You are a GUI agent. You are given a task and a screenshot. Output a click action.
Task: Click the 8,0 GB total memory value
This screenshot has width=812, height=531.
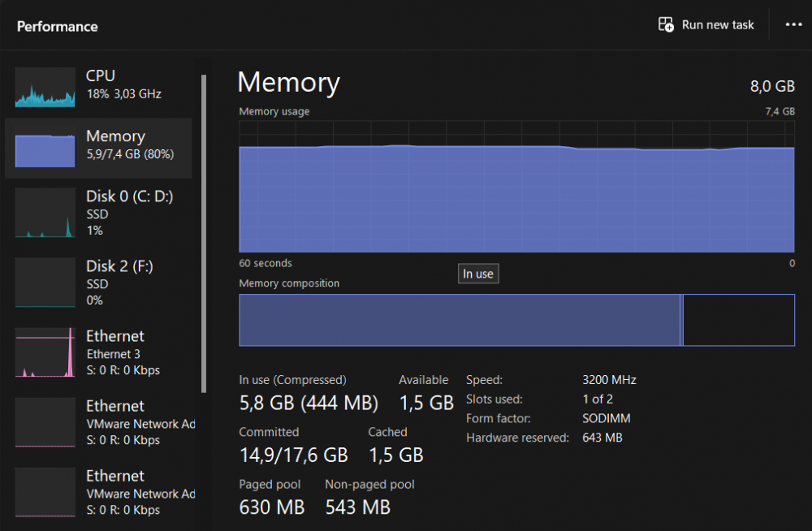[772, 86]
